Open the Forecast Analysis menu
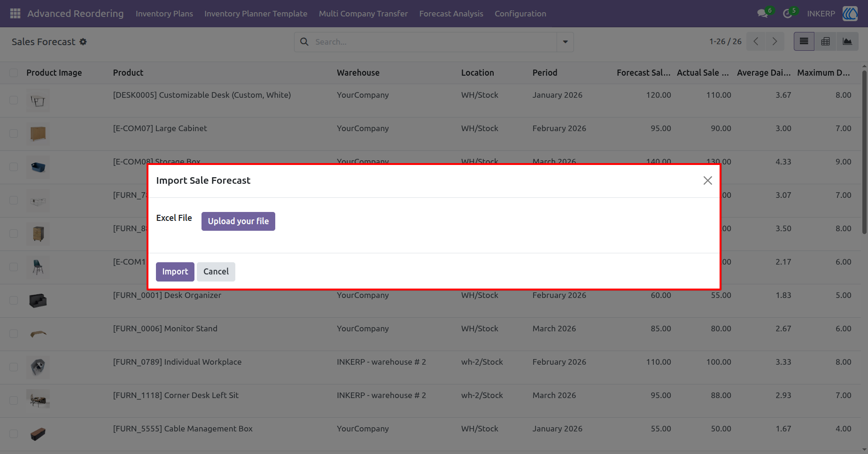The height and width of the screenshot is (454, 868). pos(451,14)
